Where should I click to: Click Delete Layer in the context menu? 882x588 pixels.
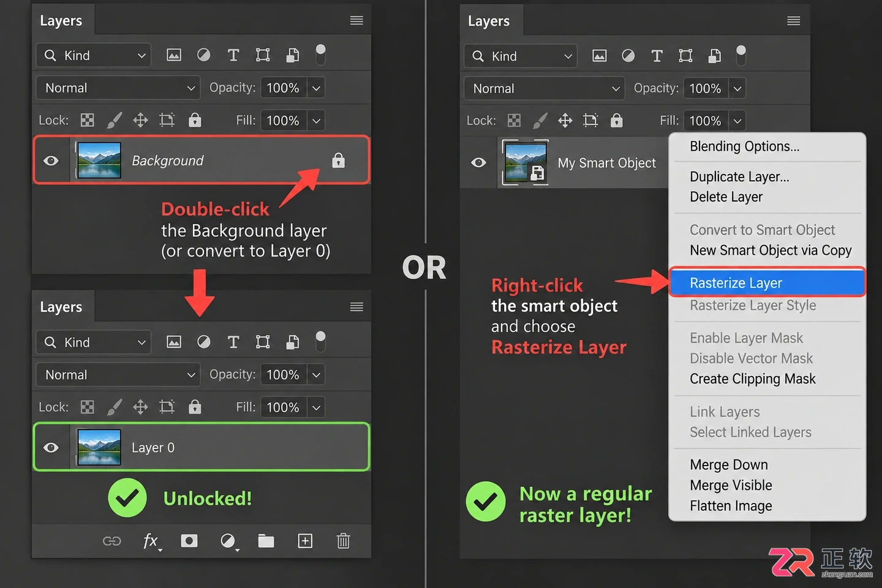click(726, 197)
